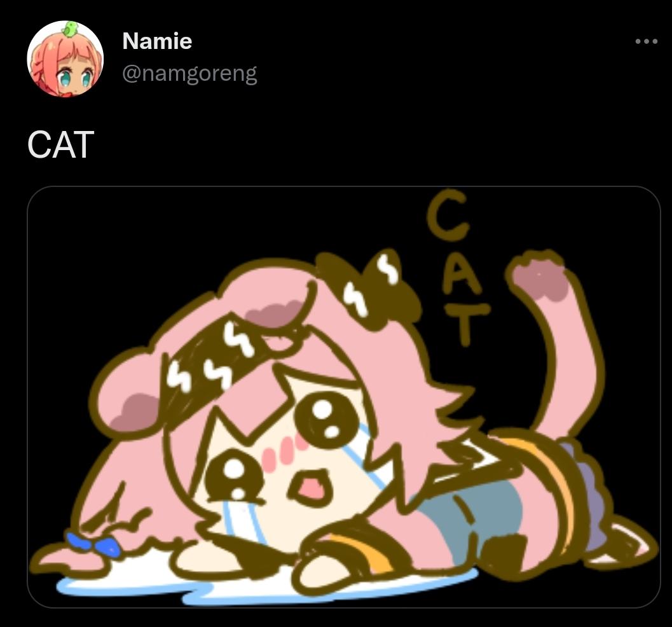Open the attached crying cat-girl drawing
The width and height of the screenshot is (672, 627).
[344, 397]
